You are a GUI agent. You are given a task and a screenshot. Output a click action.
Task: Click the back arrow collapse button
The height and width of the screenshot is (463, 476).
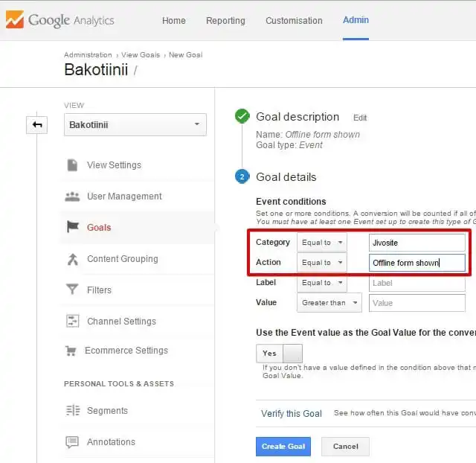[36, 125]
